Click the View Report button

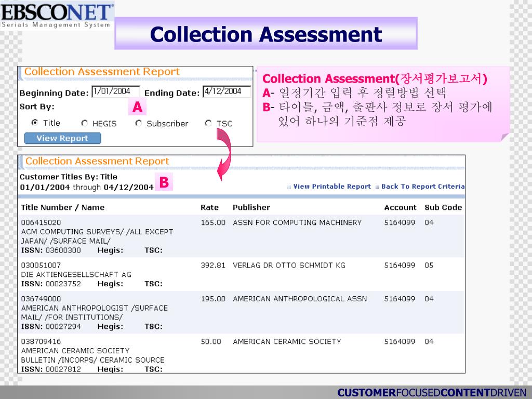point(62,138)
